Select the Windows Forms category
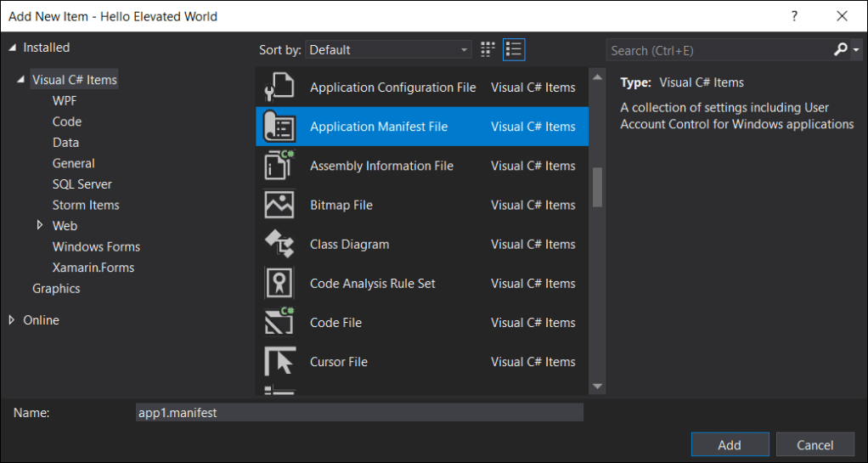 coord(96,246)
